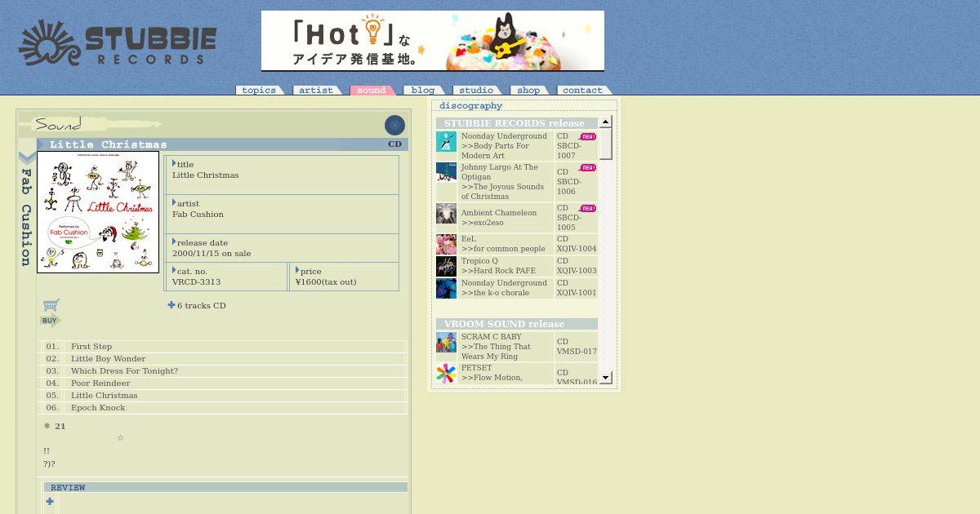Go to the contact tab
Viewport: 980px width, 514px height.
pyautogui.click(x=584, y=91)
